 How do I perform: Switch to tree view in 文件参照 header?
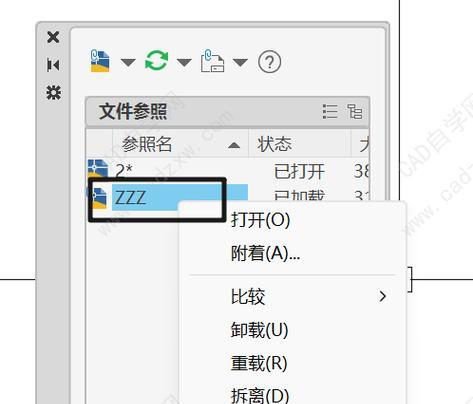pyautogui.click(x=355, y=111)
